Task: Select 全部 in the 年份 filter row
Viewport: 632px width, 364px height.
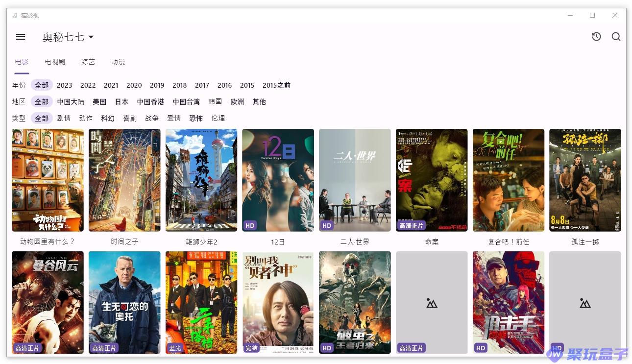Action: 42,85
